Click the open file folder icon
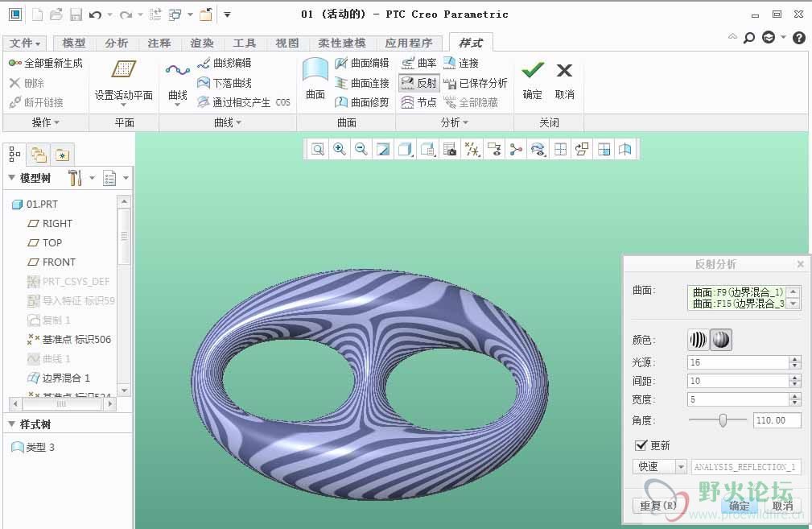Viewport: 812px width, 529px height. pos(56,15)
